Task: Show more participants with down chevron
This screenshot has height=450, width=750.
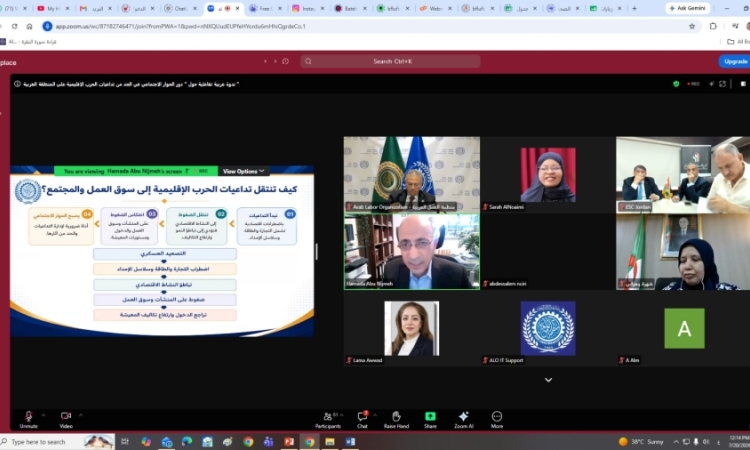Action: tap(549, 380)
